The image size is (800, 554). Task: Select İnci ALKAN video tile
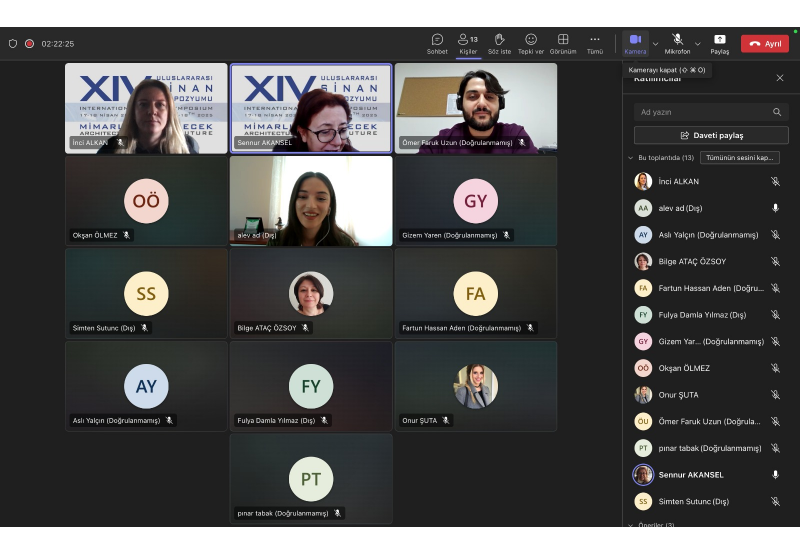tap(146, 108)
